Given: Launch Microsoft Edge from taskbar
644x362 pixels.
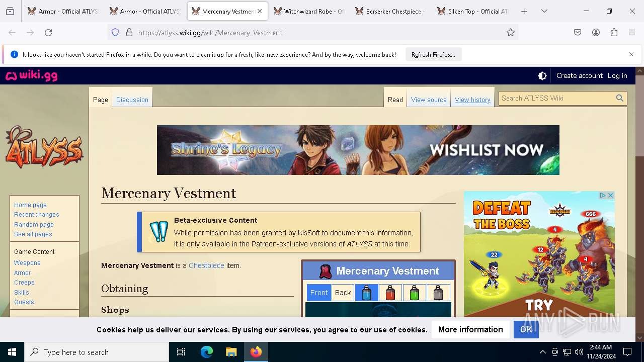Looking at the screenshot, I should (207, 352).
